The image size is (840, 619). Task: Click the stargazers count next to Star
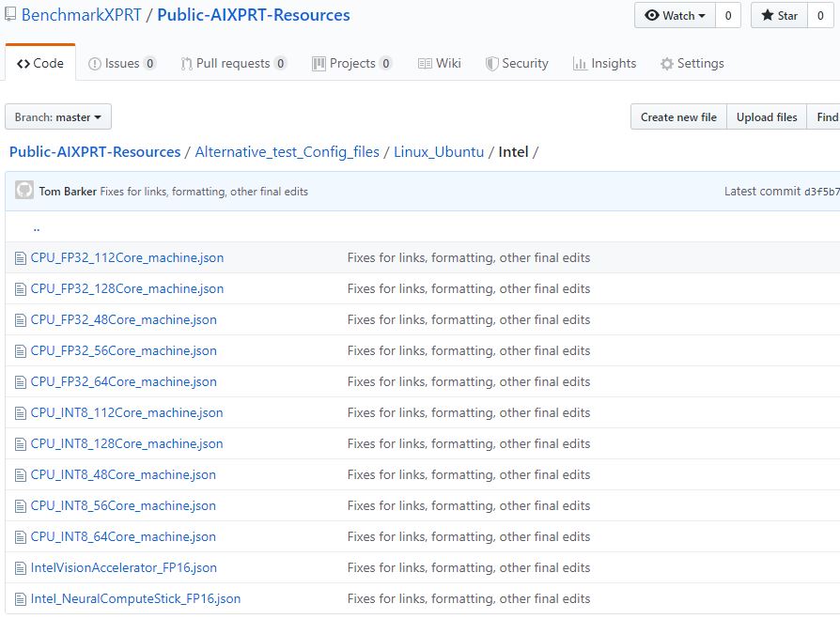pyautogui.click(x=820, y=16)
